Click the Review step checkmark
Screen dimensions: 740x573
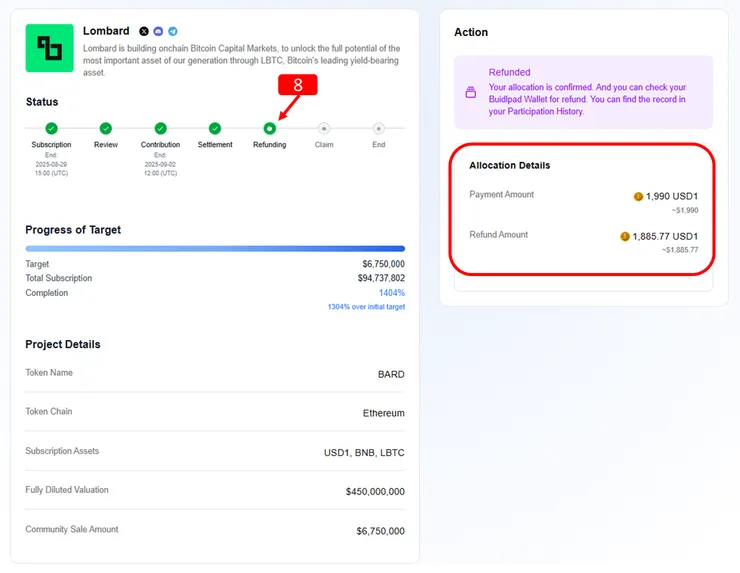106,128
